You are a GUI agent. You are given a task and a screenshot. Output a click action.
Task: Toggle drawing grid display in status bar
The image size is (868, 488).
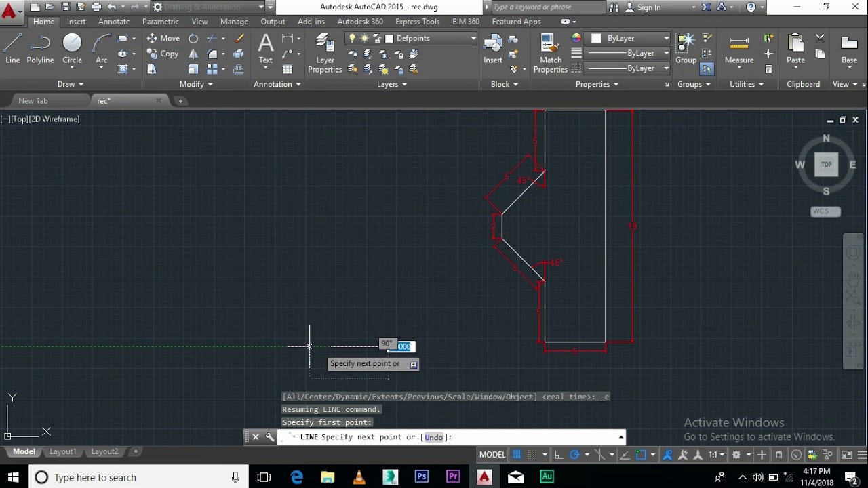tap(517, 455)
